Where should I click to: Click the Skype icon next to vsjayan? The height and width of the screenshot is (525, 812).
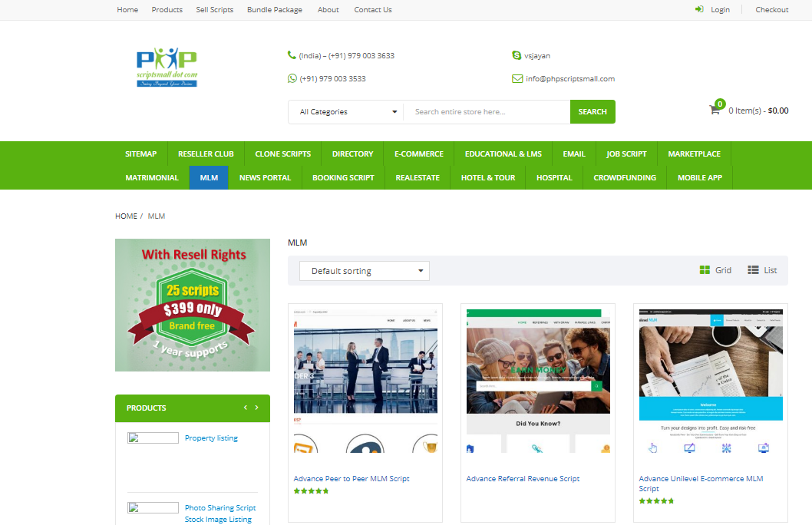coord(517,55)
